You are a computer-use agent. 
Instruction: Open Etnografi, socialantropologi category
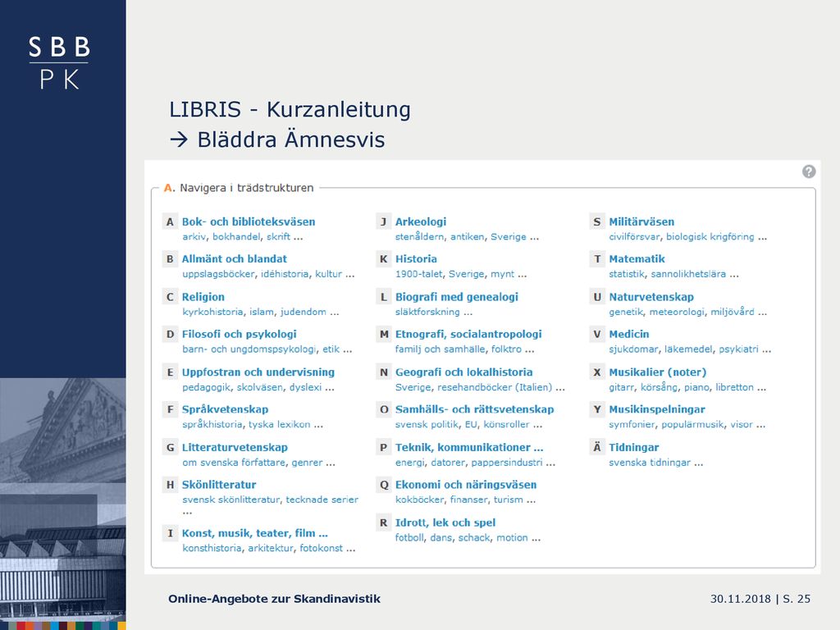(468, 335)
